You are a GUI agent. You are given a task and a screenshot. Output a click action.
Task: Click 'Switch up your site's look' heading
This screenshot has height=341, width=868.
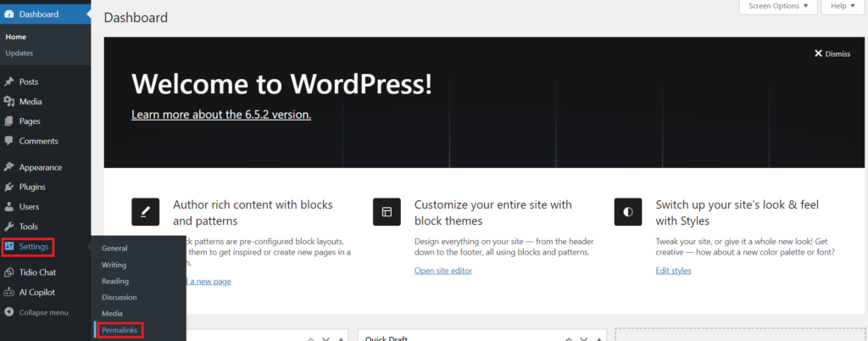[737, 213]
